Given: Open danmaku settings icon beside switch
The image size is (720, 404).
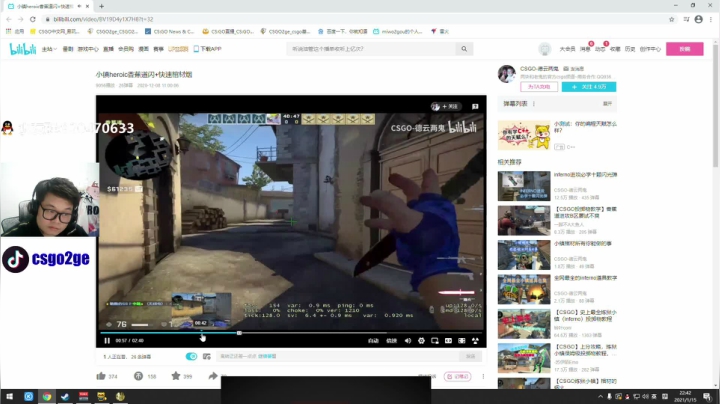Looking at the screenshot, I should pos(207,356).
